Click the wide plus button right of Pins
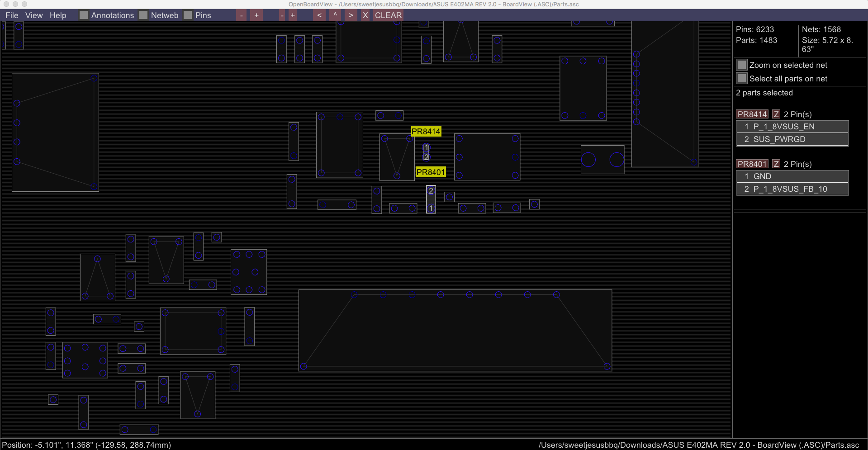 256,15
